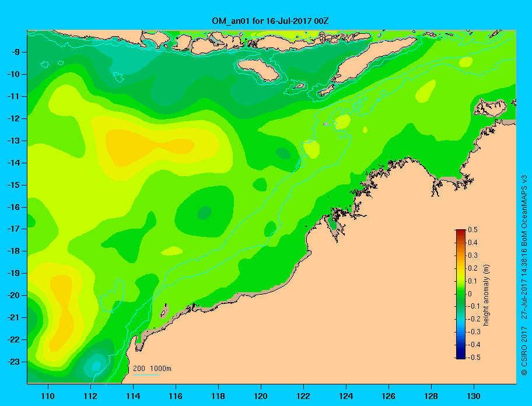Viewport: 532px width, 406px height.
Task: Click latitude label -16 on the y-axis
Action: pyautogui.click(x=12, y=207)
